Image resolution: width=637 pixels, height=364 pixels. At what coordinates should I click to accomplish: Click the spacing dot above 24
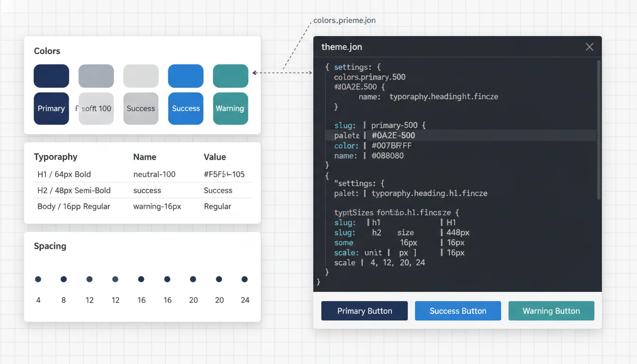point(245,280)
